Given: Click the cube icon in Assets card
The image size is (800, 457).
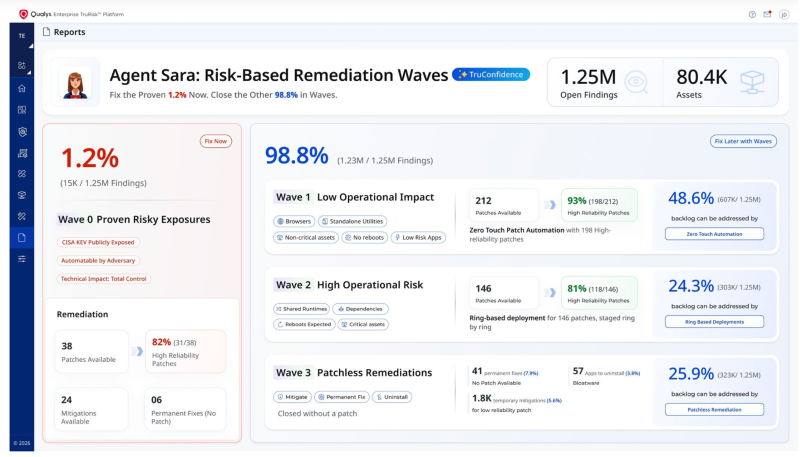Looking at the screenshot, I should 753,82.
